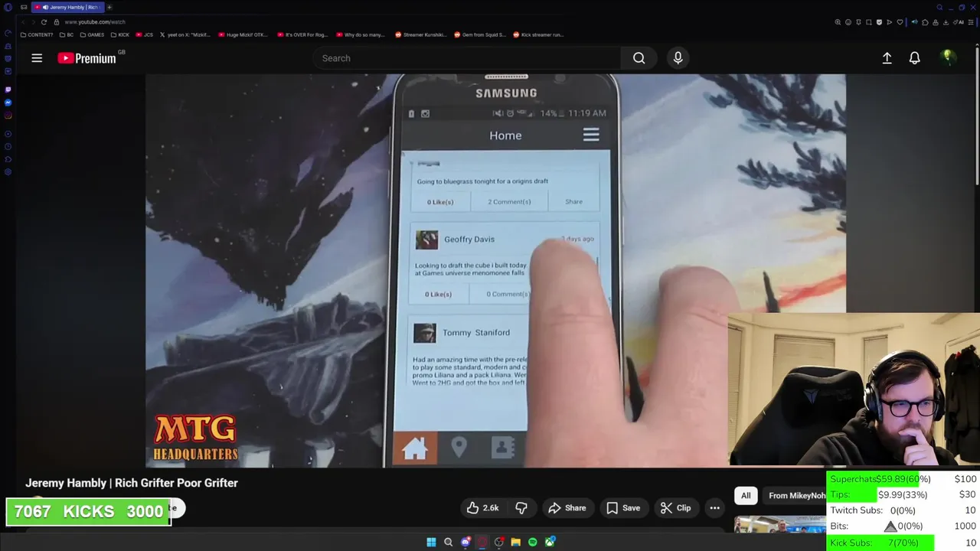Viewport: 980px width, 551px height.
Task: Open the Streamer Kunshiki bookmark
Action: 421,34
